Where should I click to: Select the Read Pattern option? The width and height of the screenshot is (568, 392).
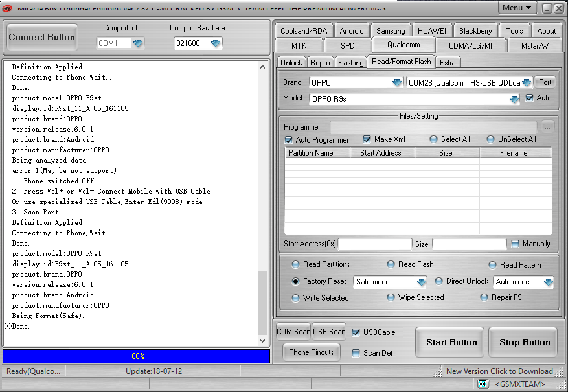coord(492,265)
